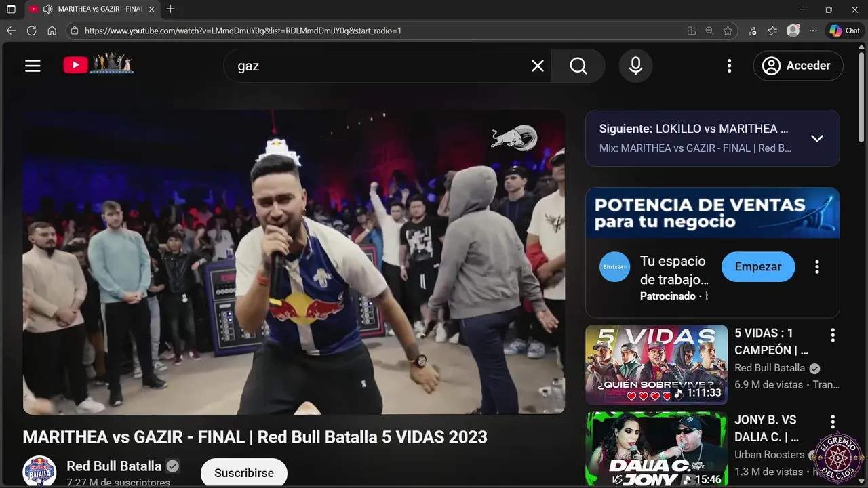This screenshot has height=488, width=868.
Task: Click the video player to pause
Action: click(x=294, y=262)
